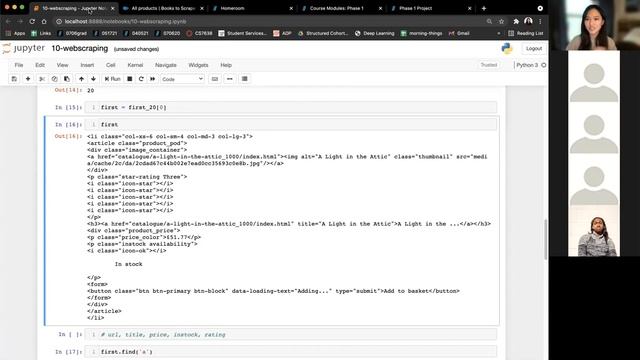The width and height of the screenshot is (640, 360).
Task: Open the Apps bookmark
Action: 16,33
